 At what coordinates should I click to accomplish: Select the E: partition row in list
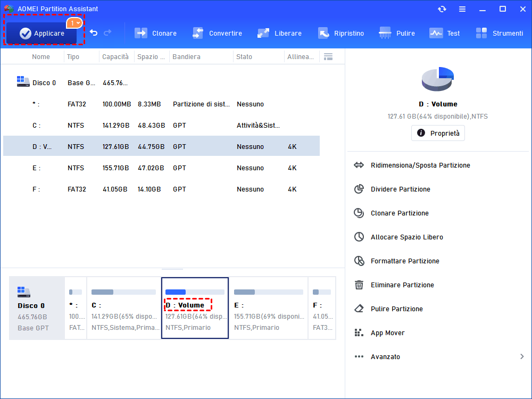160,168
